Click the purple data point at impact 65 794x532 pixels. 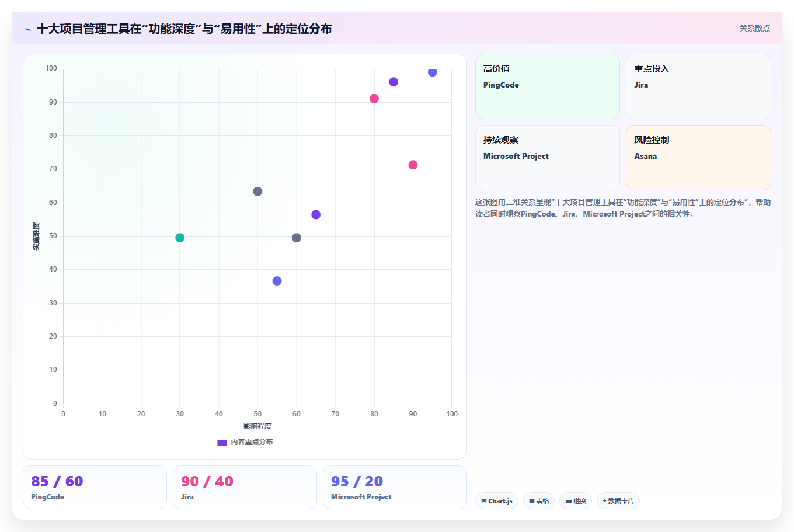[x=316, y=215]
